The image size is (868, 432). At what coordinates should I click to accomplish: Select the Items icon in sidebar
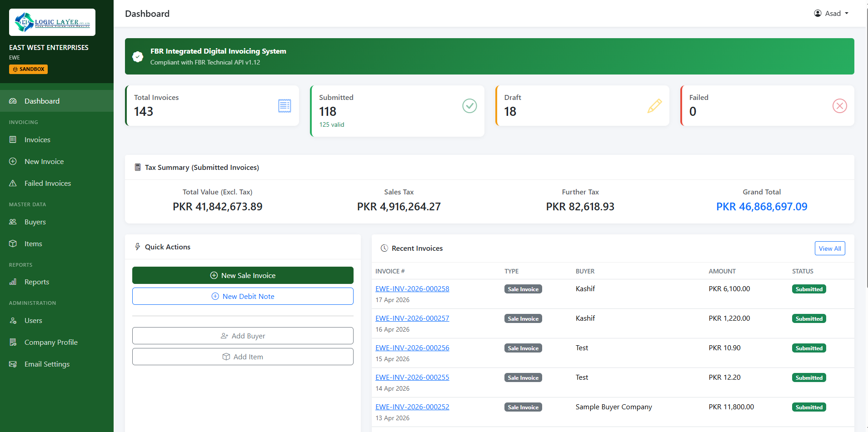click(13, 243)
